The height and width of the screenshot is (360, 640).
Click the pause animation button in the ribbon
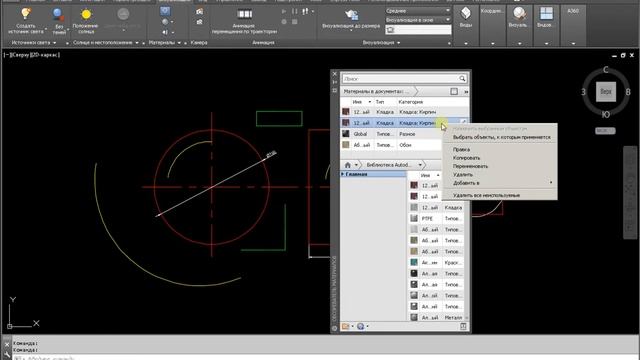pos(294,11)
